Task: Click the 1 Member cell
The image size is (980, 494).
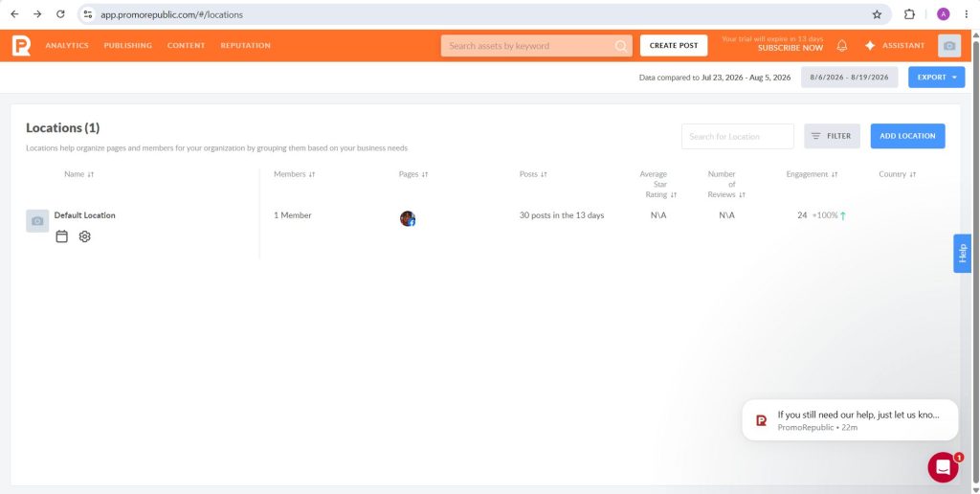Action: [x=292, y=215]
